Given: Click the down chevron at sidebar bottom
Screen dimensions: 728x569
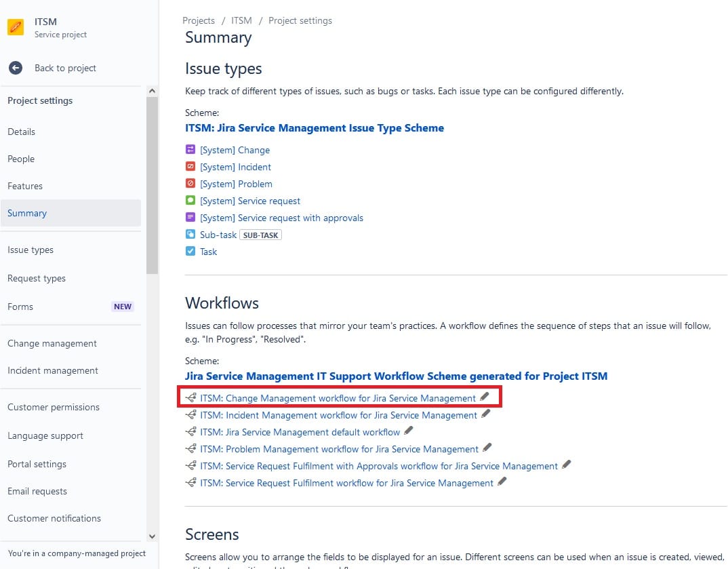Looking at the screenshot, I should (152, 536).
